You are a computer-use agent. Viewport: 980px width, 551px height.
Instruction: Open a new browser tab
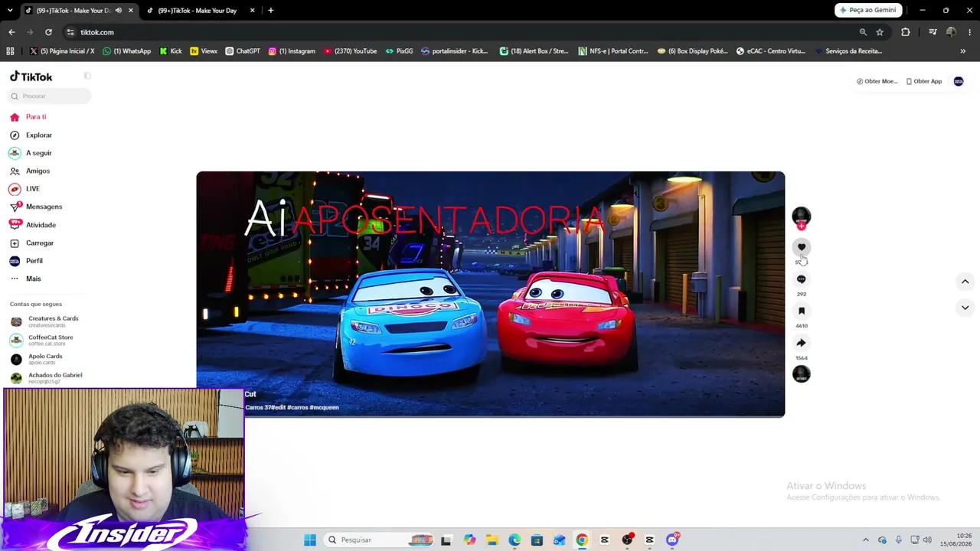[270, 11]
